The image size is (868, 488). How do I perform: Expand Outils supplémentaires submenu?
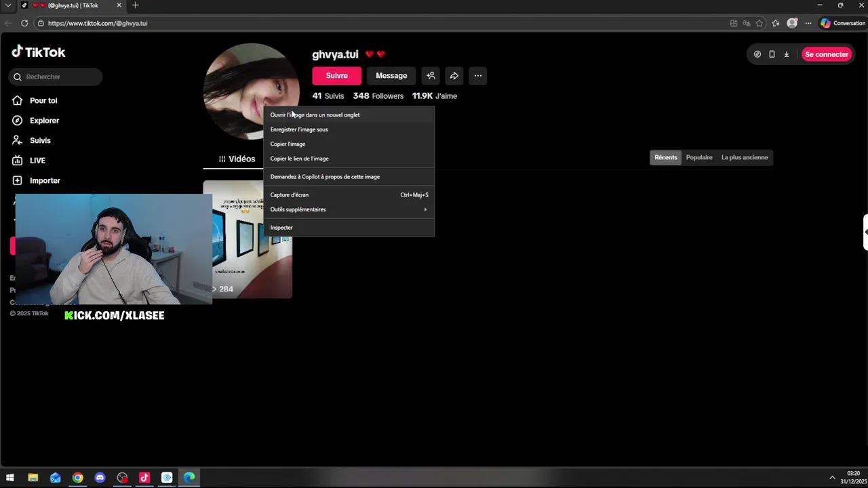[349, 209]
